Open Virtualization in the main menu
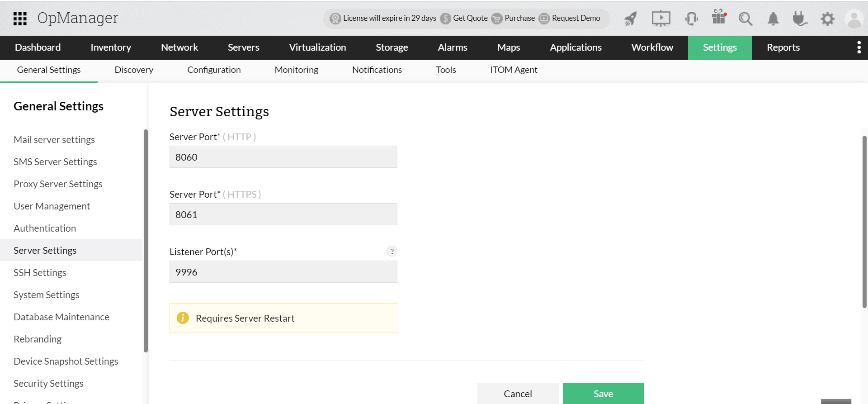This screenshot has height=404, width=868. [317, 48]
